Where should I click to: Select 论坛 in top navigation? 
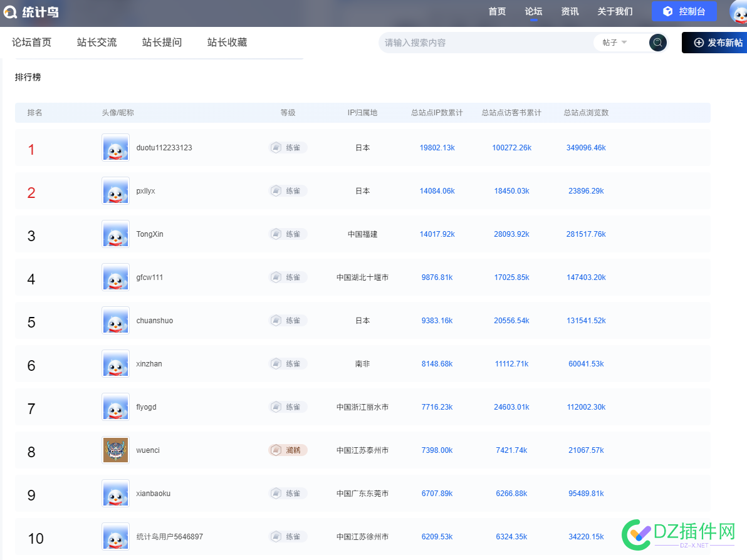tap(533, 11)
